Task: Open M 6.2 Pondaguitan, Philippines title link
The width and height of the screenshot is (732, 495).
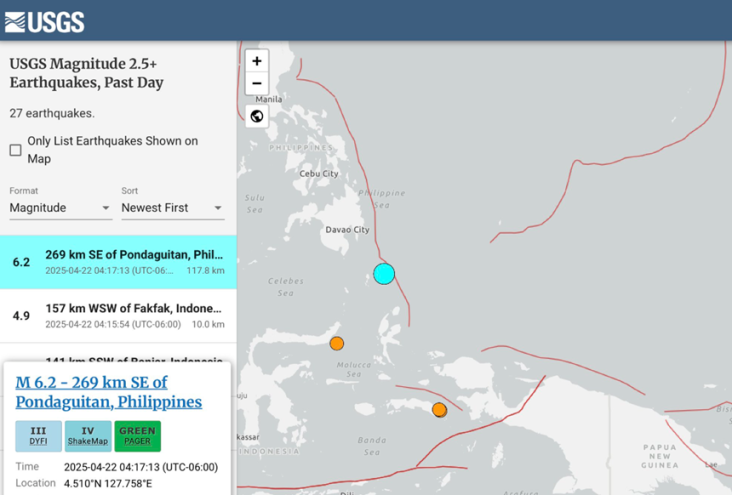Action: click(x=108, y=392)
